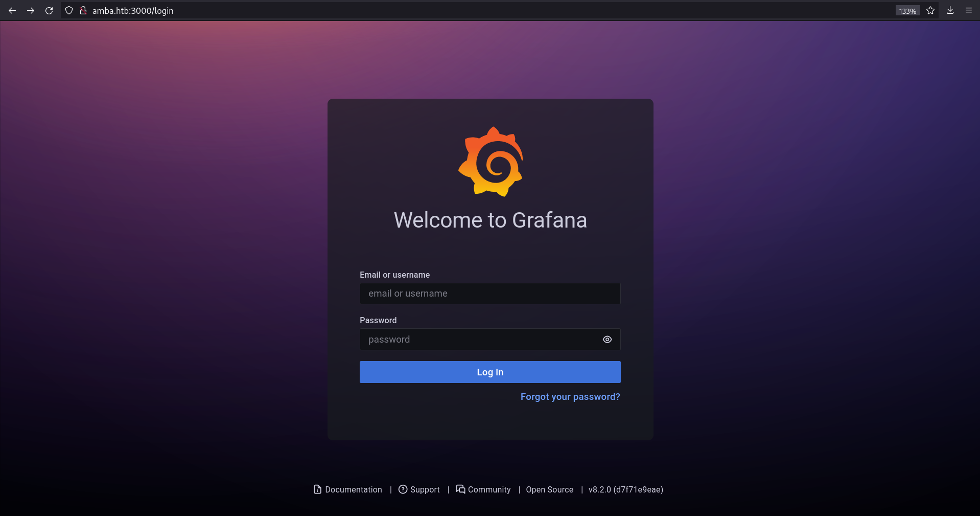Open the Support footer link
This screenshot has width=980, height=516.
pos(419,489)
